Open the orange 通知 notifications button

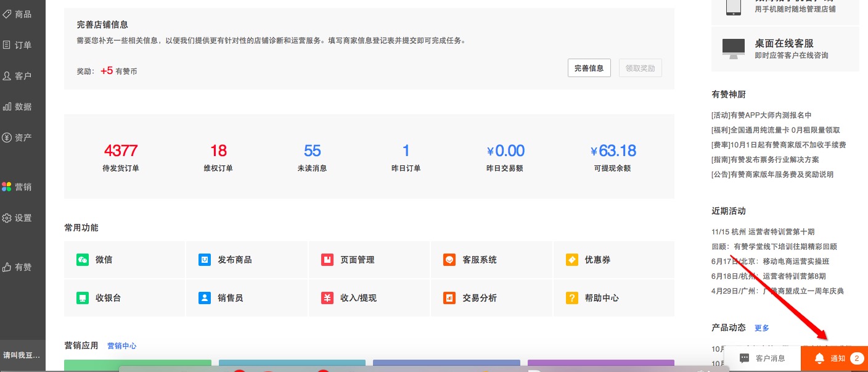click(x=834, y=358)
